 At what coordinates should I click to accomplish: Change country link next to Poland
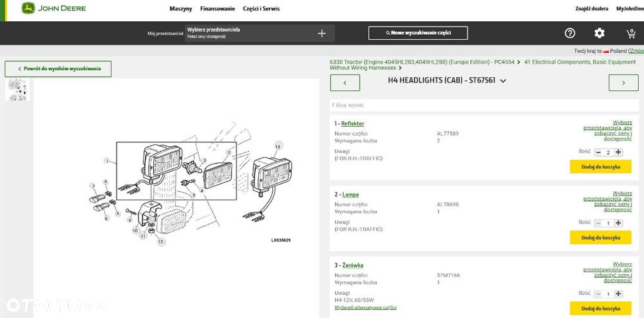[636, 51]
